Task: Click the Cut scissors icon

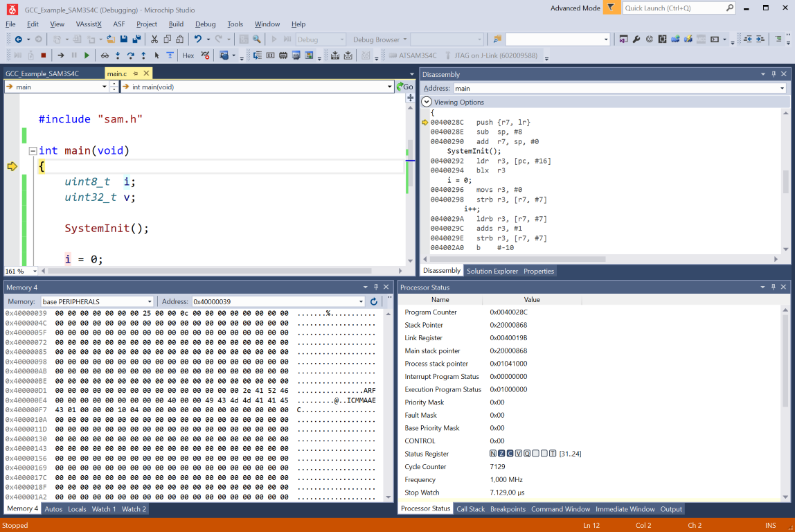Action: point(154,39)
